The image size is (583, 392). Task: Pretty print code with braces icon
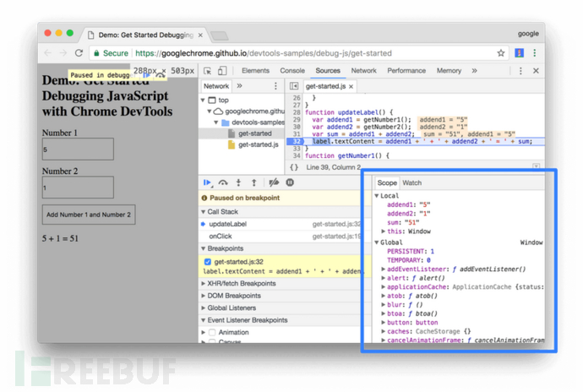294,167
